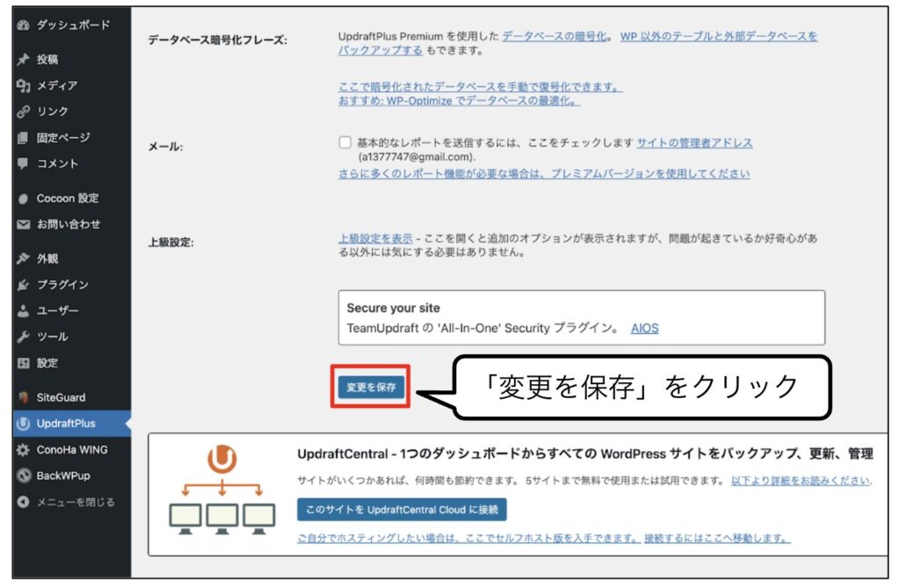The height and width of the screenshot is (588, 900).
Task: Click the round Cocoon 設定 icon
Action: [23, 199]
